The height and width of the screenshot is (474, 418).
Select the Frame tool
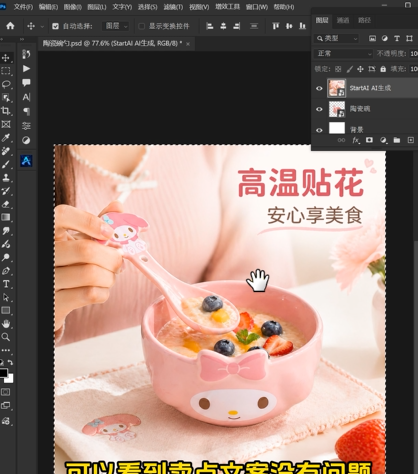pyautogui.click(x=6, y=124)
